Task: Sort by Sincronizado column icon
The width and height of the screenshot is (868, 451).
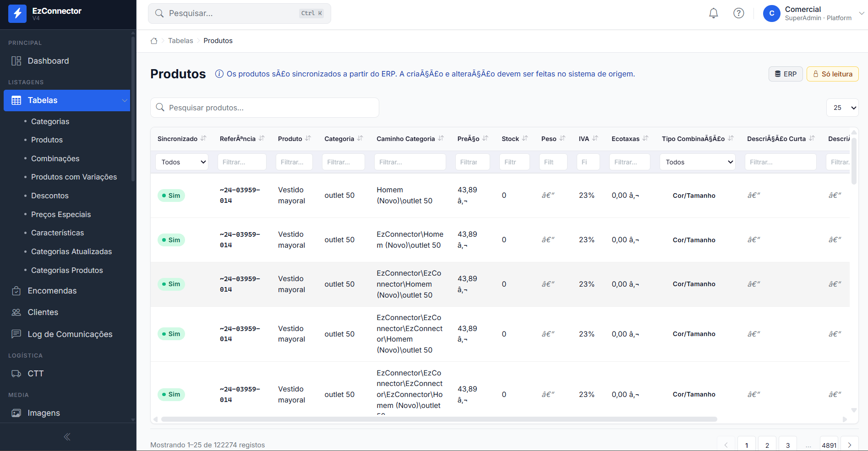Action: (203, 138)
